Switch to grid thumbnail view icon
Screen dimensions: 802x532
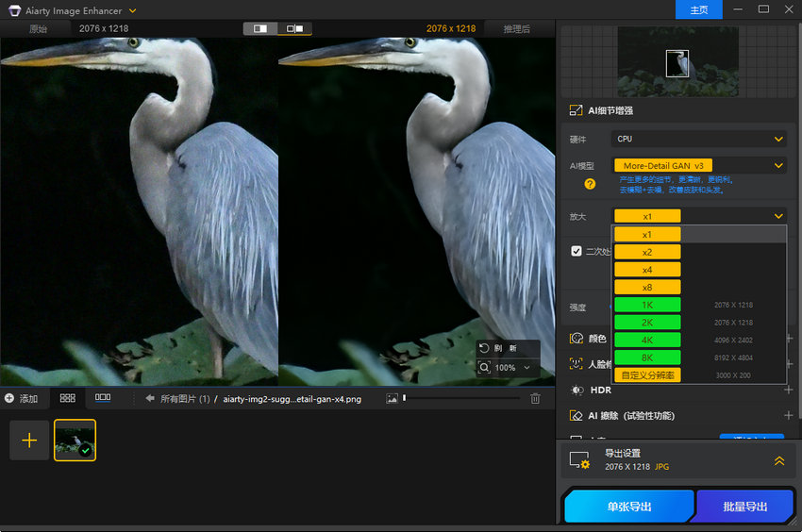(x=67, y=398)
